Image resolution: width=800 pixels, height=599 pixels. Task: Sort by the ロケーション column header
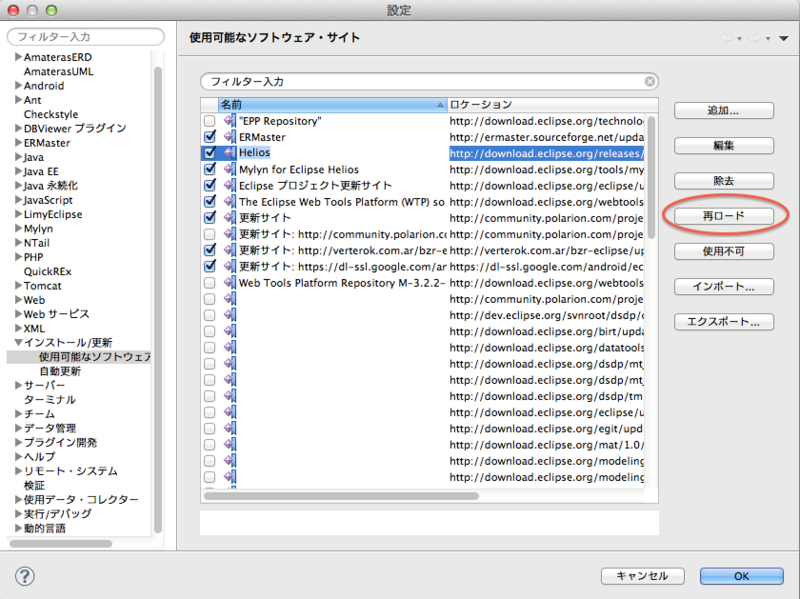pos(553,105)
